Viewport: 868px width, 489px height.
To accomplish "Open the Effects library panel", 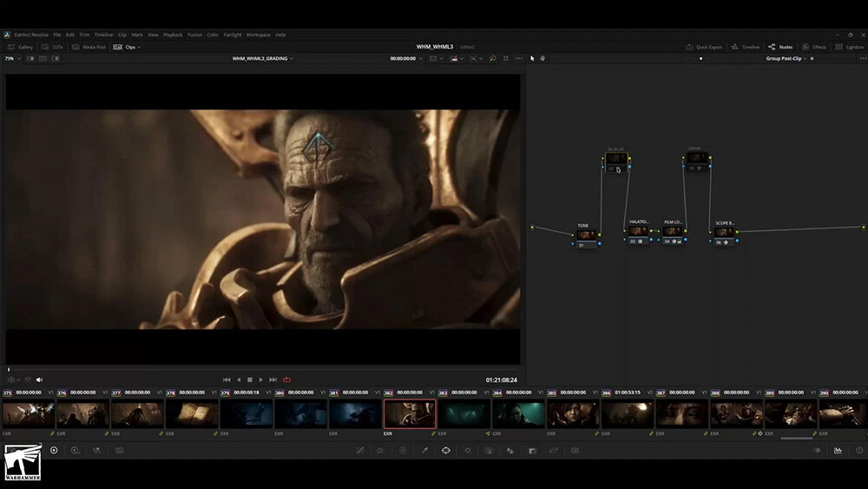I will [814, 47].
